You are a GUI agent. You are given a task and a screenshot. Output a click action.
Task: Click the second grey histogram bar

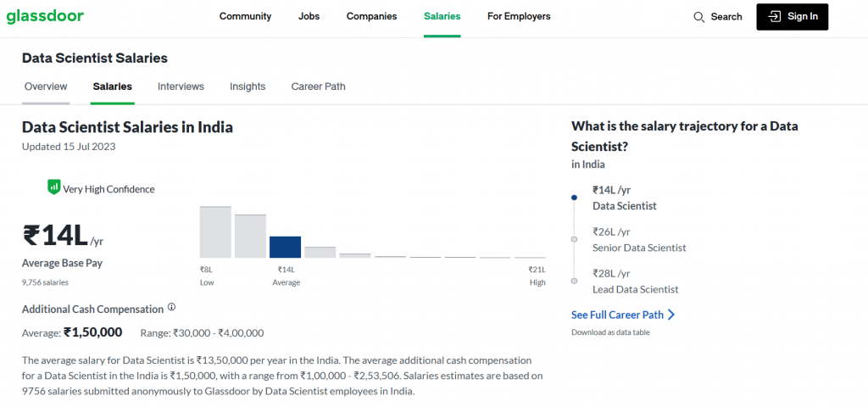[x=250, y=236]
